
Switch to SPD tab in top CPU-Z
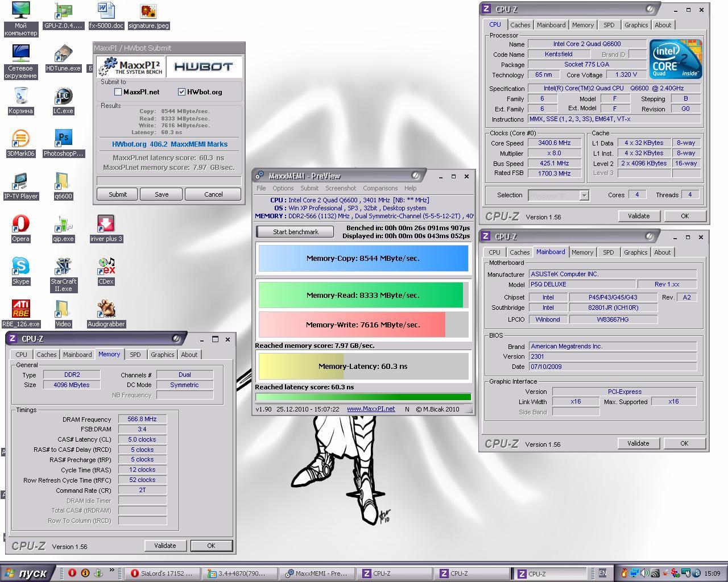[x=609, y=25]
